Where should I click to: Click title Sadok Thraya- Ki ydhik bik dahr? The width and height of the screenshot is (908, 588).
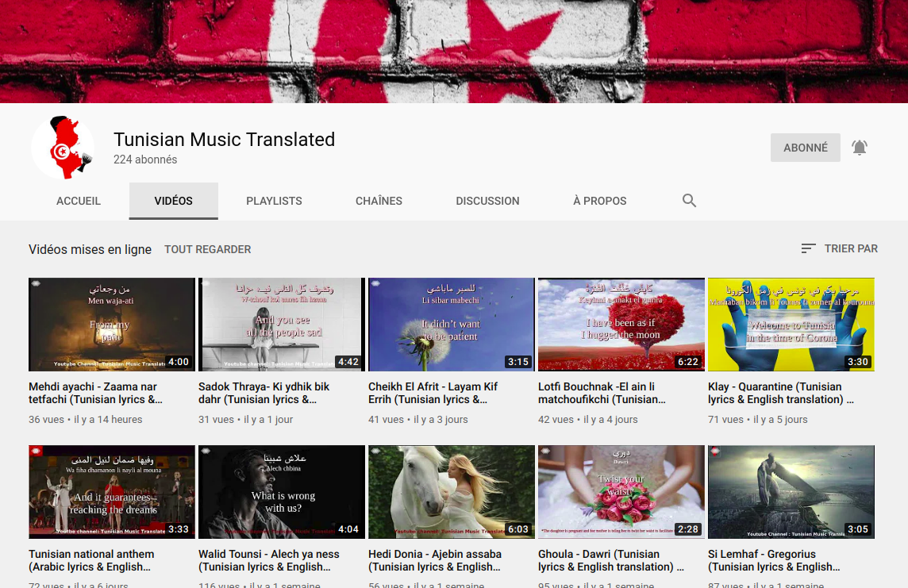(x=264, y=393)
